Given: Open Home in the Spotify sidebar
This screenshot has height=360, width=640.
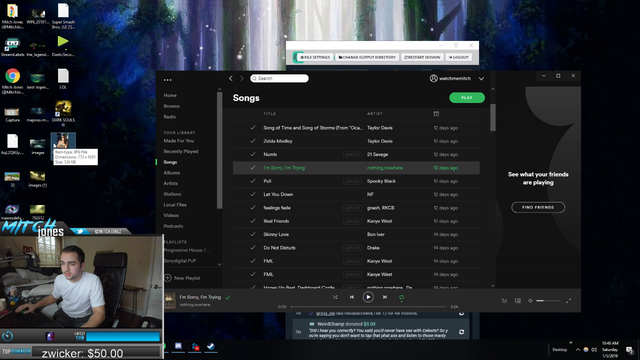Looking at the screenshot, I should pos(170,96).
